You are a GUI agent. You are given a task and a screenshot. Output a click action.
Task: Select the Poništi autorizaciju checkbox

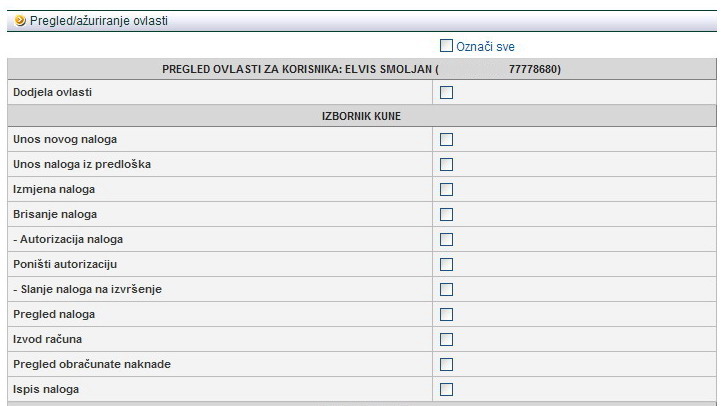click(446, 265)
